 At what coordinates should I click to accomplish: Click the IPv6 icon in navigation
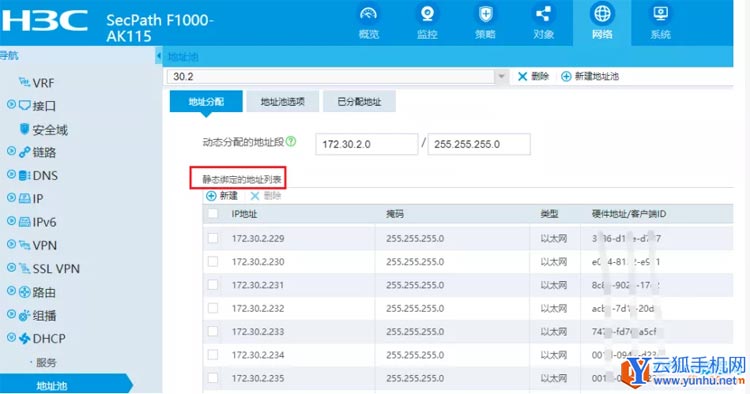click(x=24, y=221)
